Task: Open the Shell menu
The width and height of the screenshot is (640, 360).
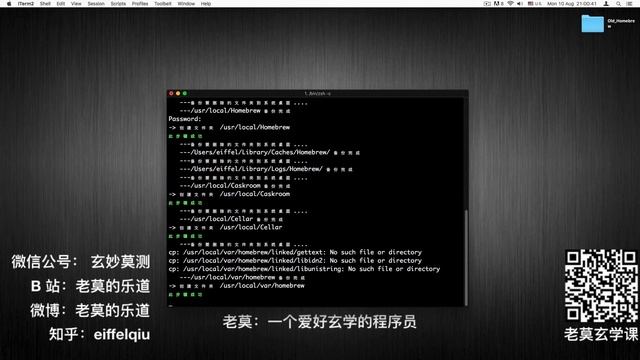Action: click(45, 4)
